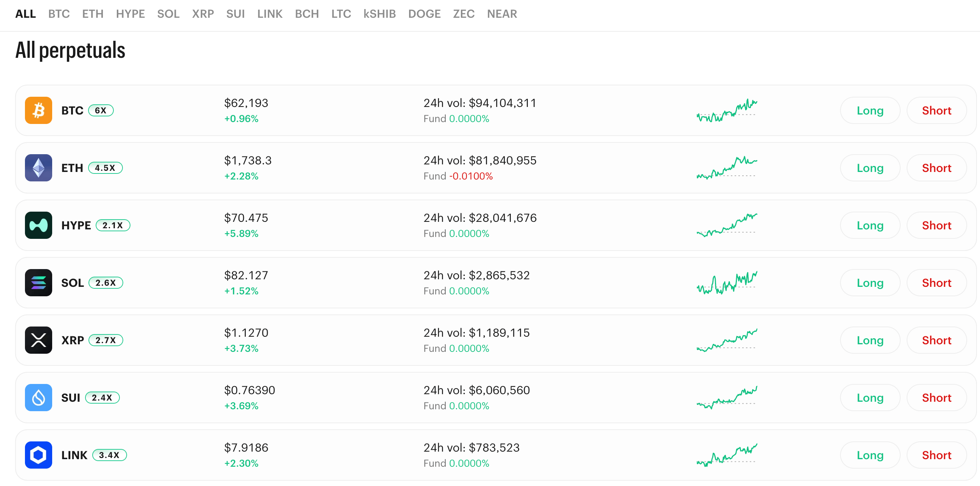Click Long in the ETH row

coord(870,168)
